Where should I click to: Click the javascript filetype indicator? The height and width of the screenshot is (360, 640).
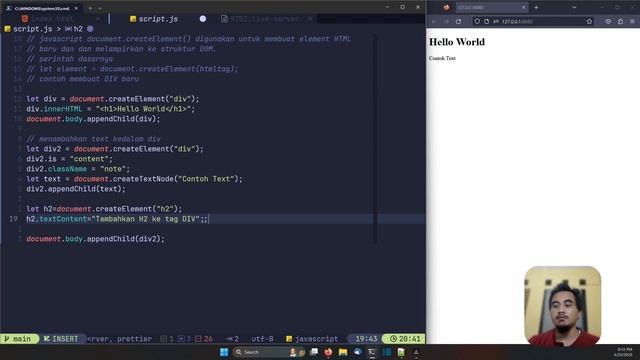[312, 339]
